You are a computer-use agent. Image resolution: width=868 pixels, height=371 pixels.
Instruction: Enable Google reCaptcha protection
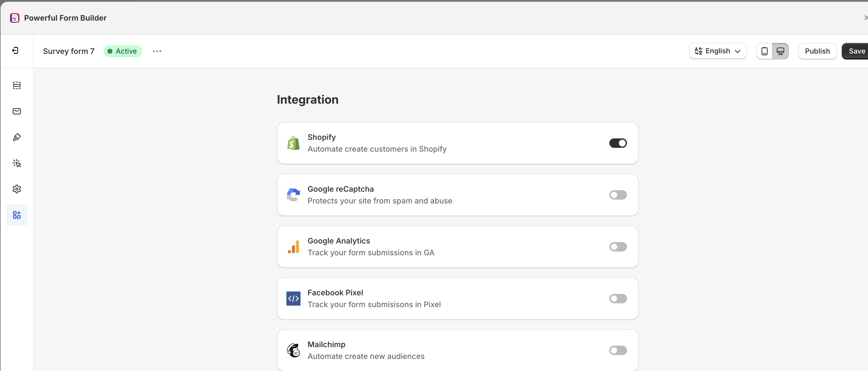[x=618, y=195]
